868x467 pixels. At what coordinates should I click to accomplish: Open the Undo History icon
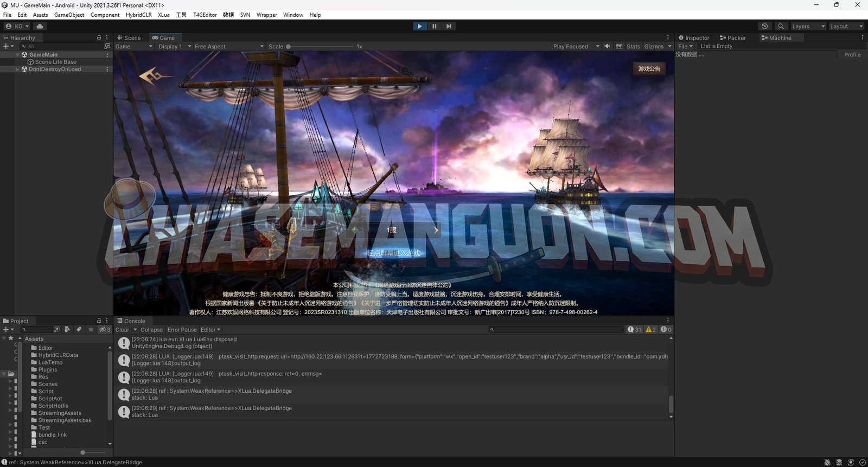(765, 26)
